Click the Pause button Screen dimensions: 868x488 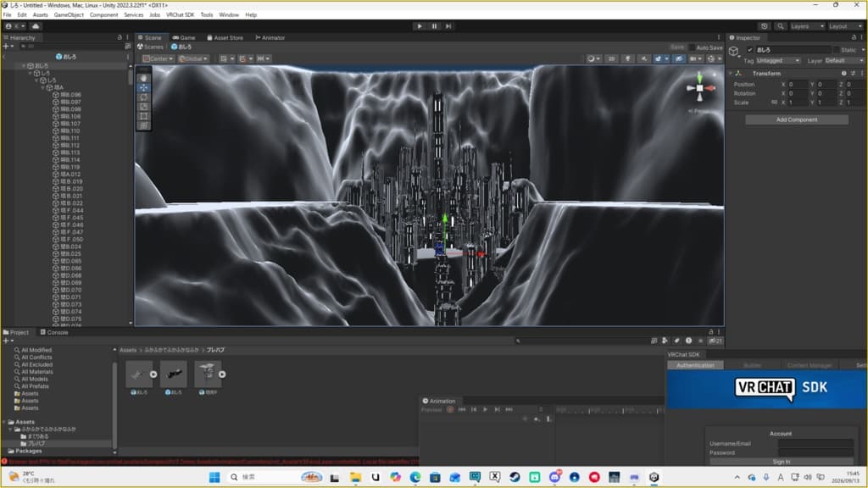(x=434, y=26)
